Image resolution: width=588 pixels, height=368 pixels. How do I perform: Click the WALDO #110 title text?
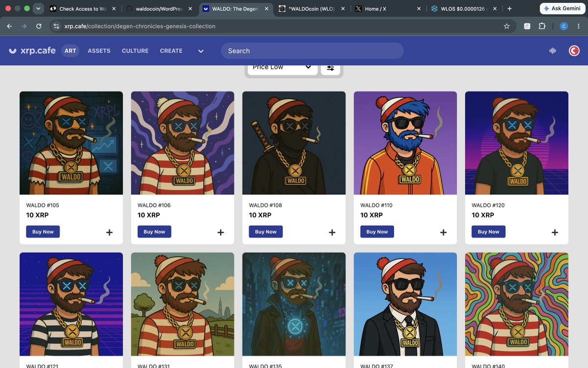[376, 205]
